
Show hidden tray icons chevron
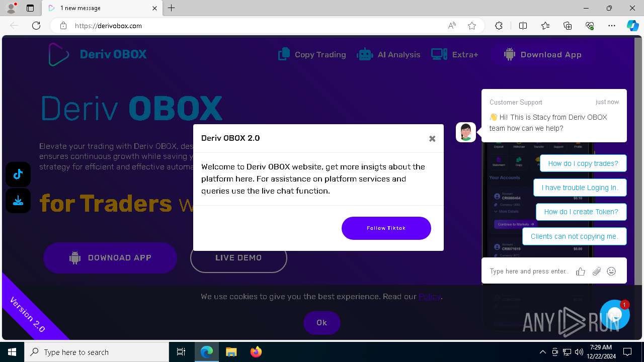click(542, 352)
